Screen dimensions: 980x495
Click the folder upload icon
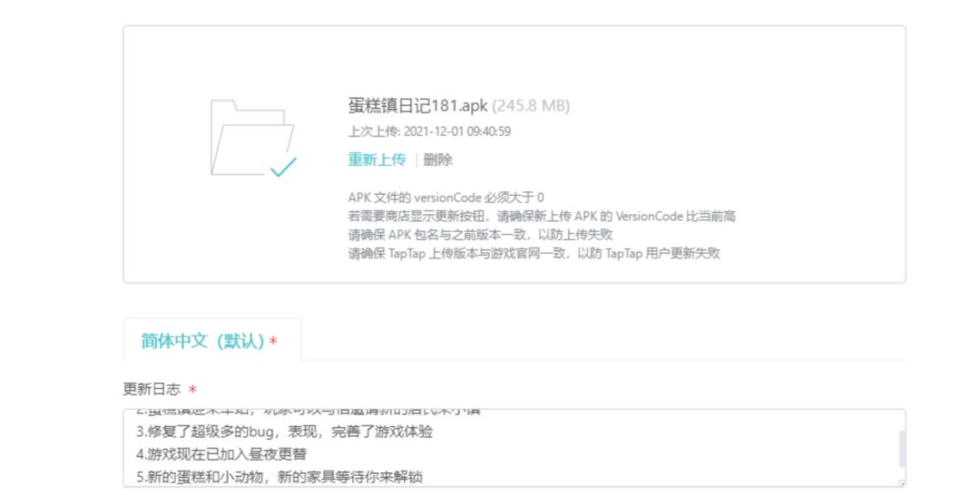[250, 136]
